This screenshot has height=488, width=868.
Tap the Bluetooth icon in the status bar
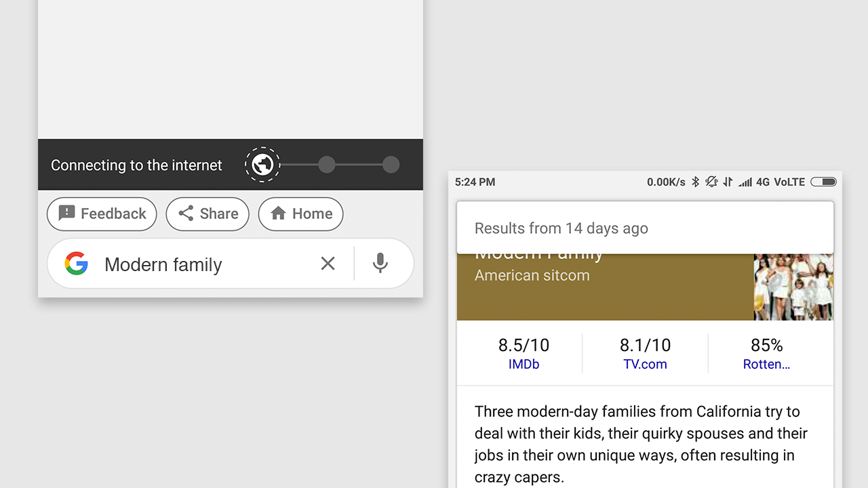(x=695, y=182)
